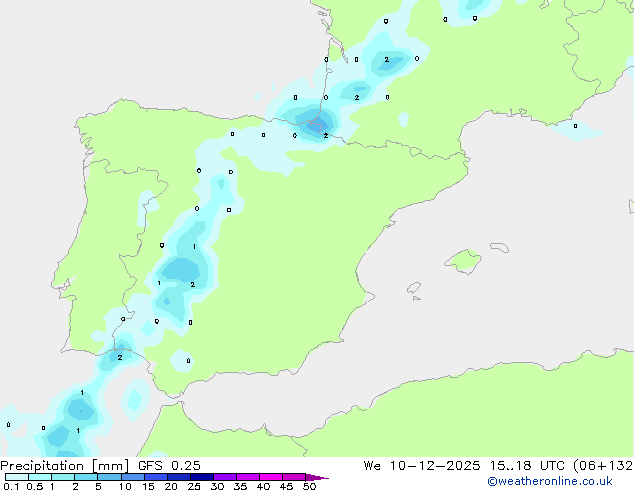
Task: Click the '30' legend scale label
Action: (x=217, y=486)
